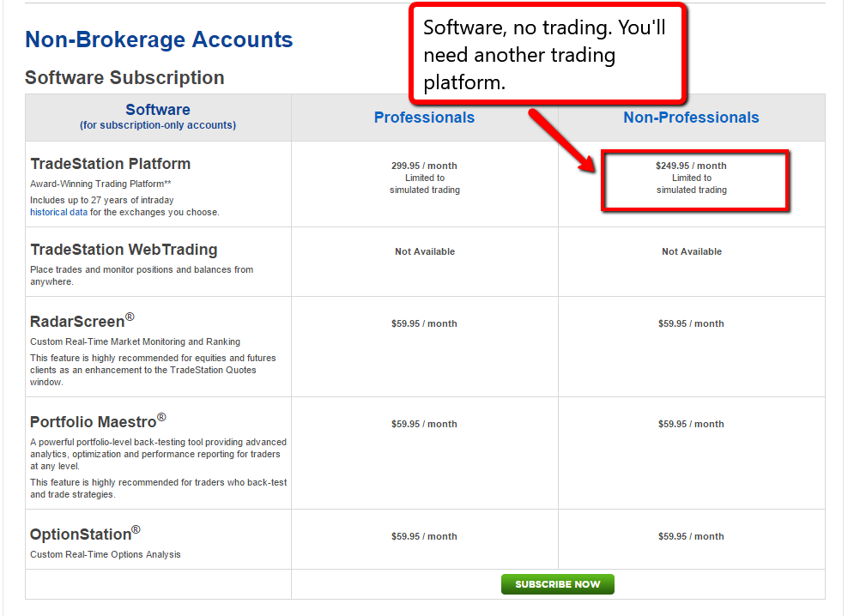Select the Software Subscription heading
Screen dimensions: 860x616
click(x=124, y=77)
